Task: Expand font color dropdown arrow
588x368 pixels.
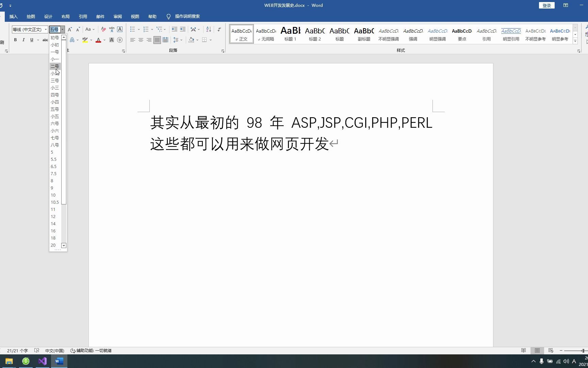Action: (104, 40)
